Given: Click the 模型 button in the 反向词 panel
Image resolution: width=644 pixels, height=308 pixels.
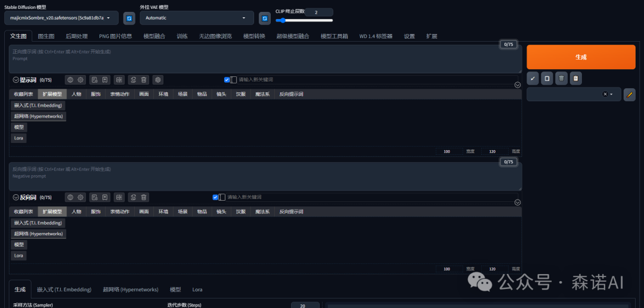Looking at the screenshot, I should [x=19, y=244].
